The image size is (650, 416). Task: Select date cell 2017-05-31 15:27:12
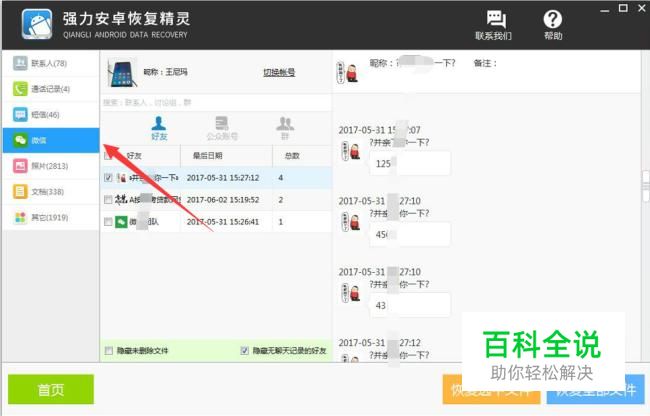tap(223, 178)
